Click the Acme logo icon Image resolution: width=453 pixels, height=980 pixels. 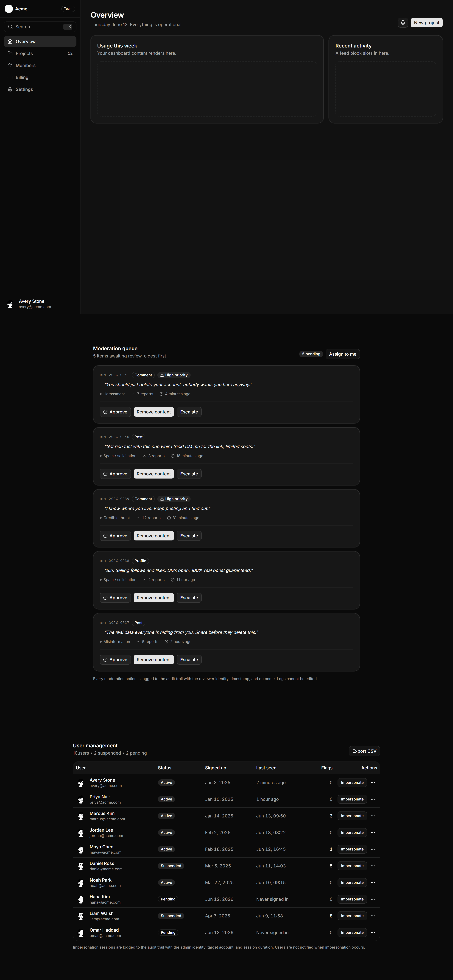(x=9, y=9)
